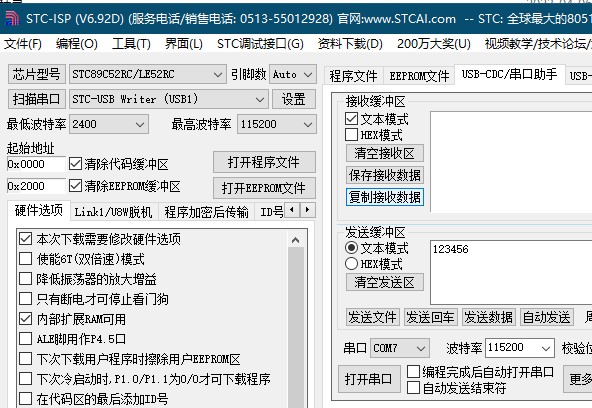Click the options list scroll-up arrow

[x=296, y=240]
